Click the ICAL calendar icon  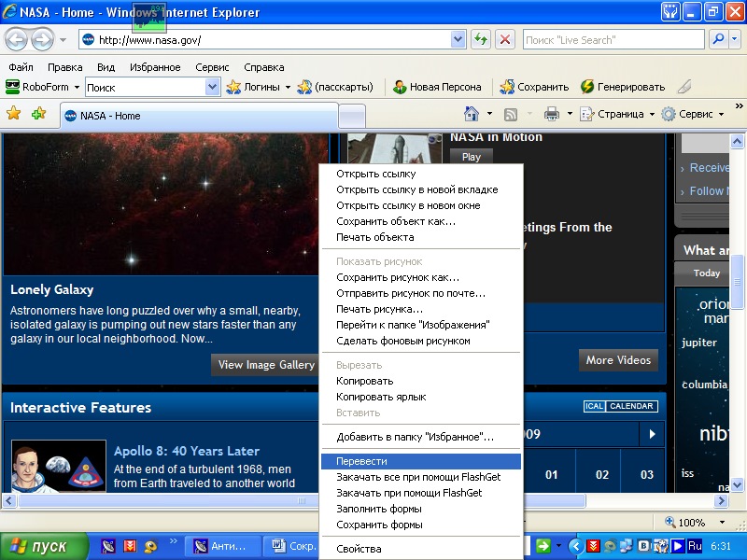[595, 406]
